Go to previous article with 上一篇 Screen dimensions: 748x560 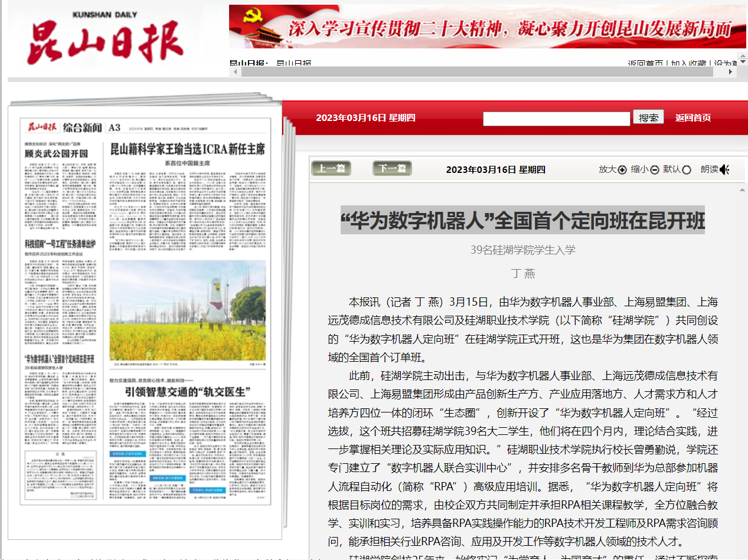click(331, 169)
